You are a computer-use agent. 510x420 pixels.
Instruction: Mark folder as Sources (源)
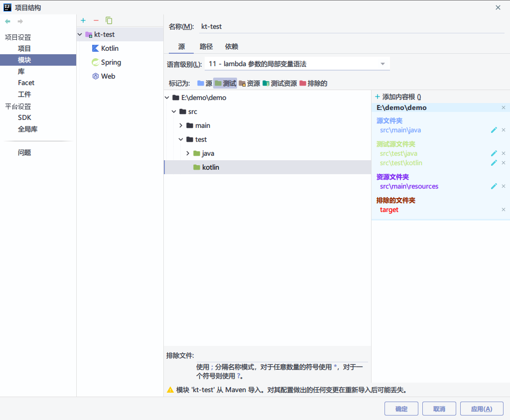205,83
